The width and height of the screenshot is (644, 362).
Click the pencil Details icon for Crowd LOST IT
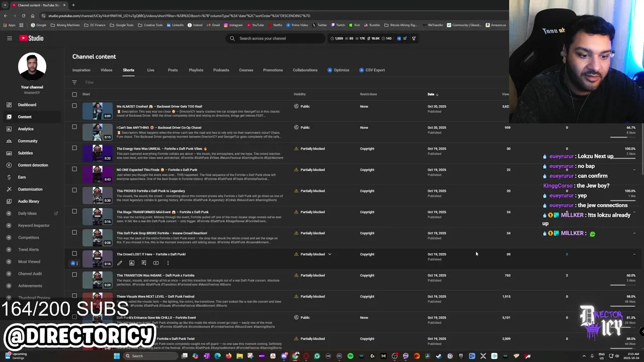(x=120, y=263)
